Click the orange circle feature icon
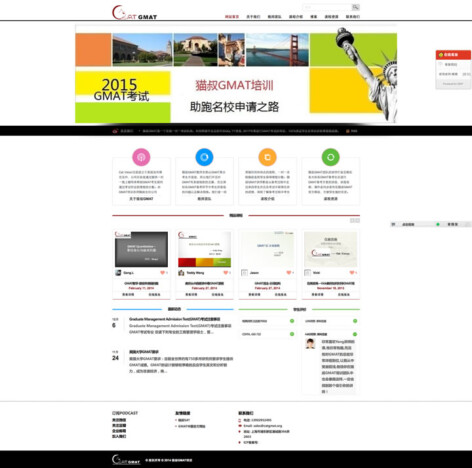 tap(267, 157)
